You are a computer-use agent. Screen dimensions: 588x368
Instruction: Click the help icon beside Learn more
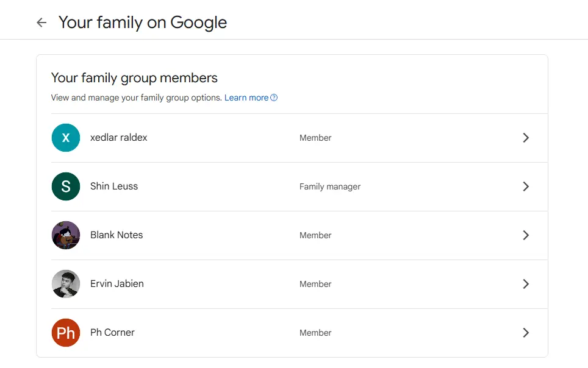(274, 98)
